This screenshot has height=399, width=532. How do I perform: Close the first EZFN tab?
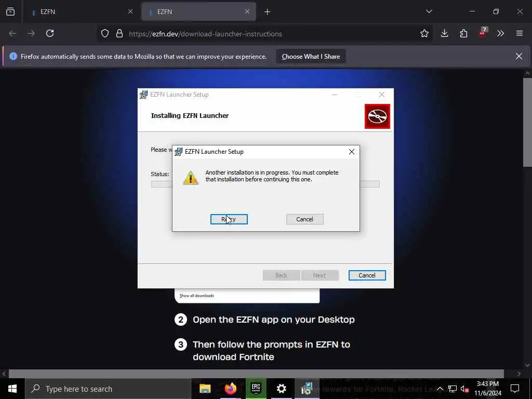coord(130,11)
